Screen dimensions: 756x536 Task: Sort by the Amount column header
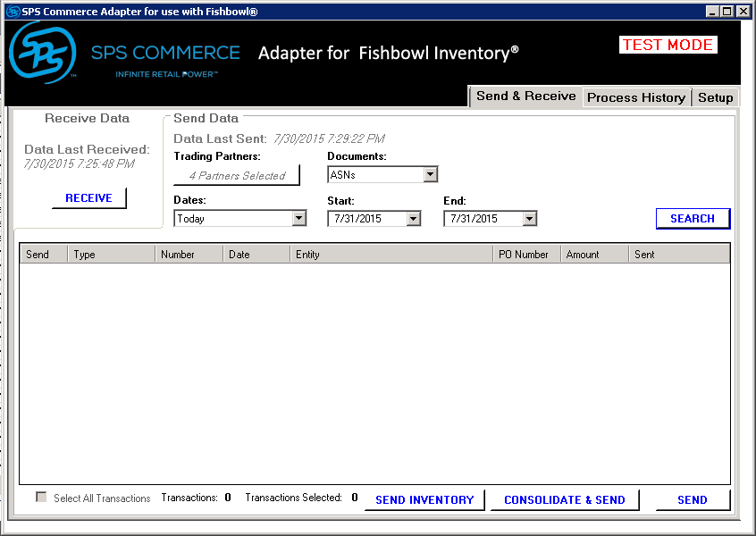595,254
